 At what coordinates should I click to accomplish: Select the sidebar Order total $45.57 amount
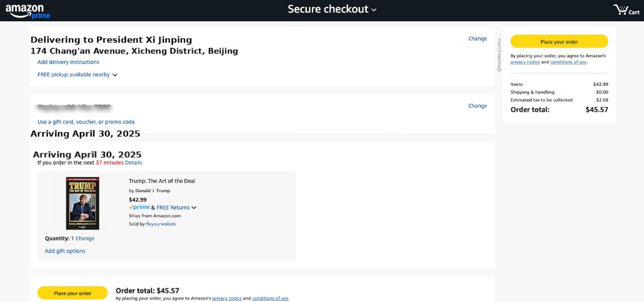point(597,110)
